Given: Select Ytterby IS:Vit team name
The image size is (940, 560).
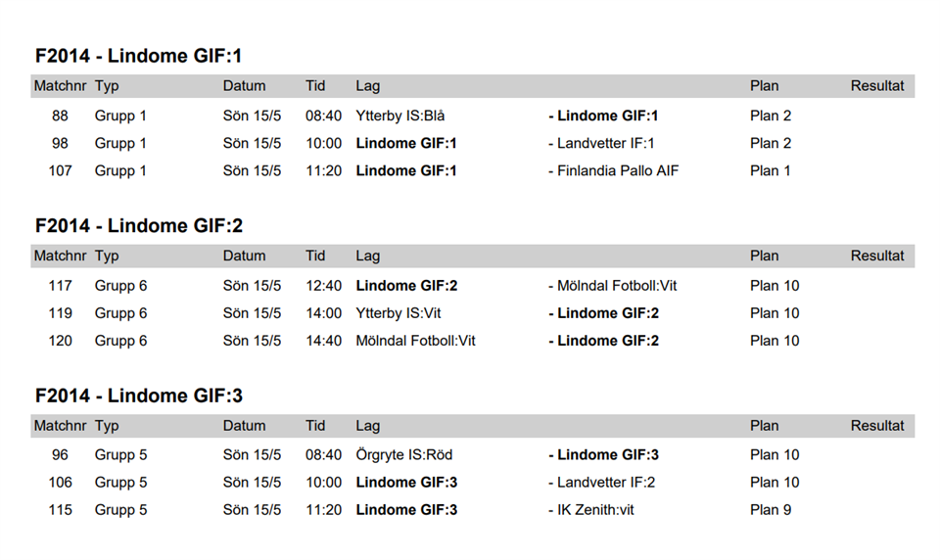Looking at the screenshot, I should tap(399, 313).
